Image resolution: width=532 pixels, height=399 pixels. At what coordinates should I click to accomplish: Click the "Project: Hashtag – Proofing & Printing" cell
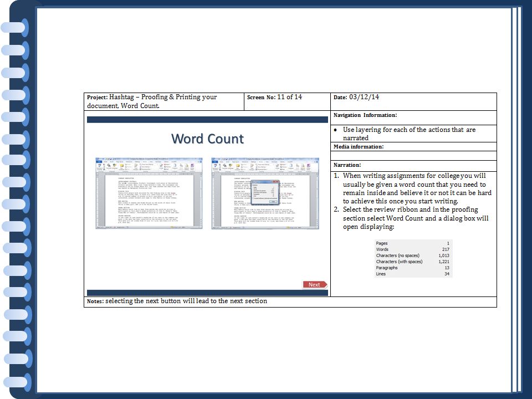pos(164,101)
